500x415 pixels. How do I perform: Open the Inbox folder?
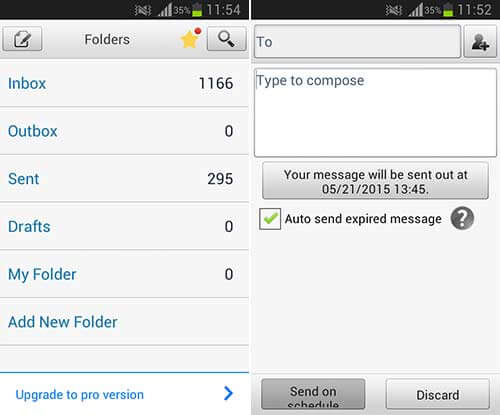tap(124, 83)
